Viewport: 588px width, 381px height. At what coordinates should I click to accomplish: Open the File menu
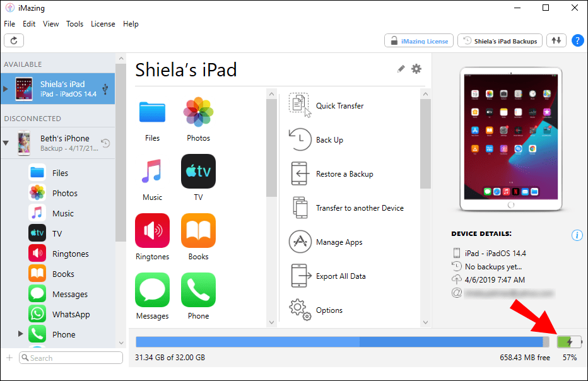pos(9,24)
